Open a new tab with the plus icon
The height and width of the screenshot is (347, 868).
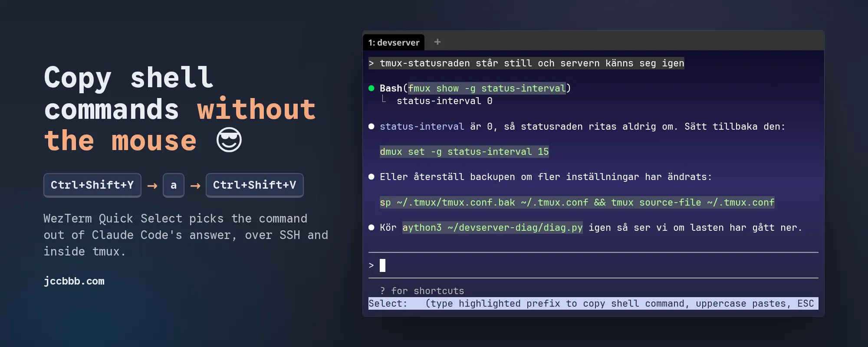(437, 42)
